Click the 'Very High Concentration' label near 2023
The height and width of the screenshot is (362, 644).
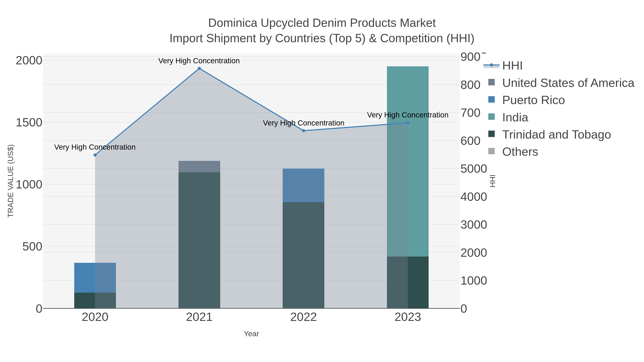coord(408,115)
